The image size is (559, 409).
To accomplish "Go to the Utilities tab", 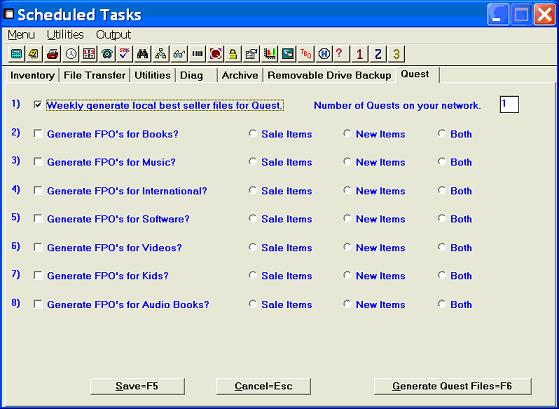I will [x=153, y=75].
